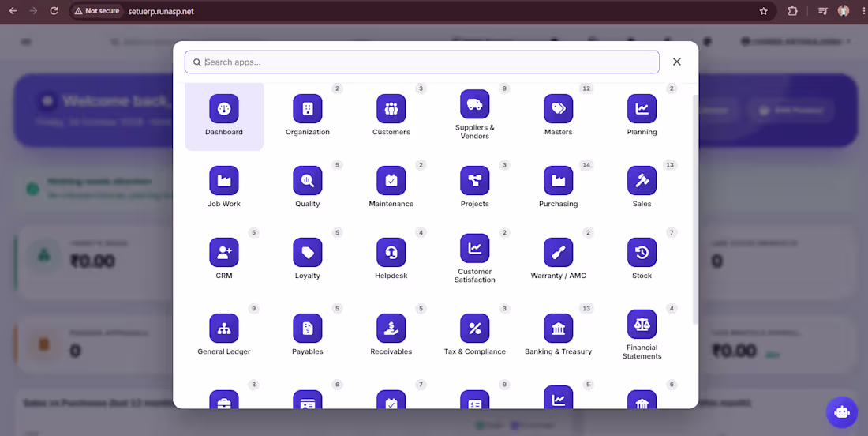Click the search magnifier icon
This screenshot has height=436, width=868.
pyautogui.click(x=197, y=62)
